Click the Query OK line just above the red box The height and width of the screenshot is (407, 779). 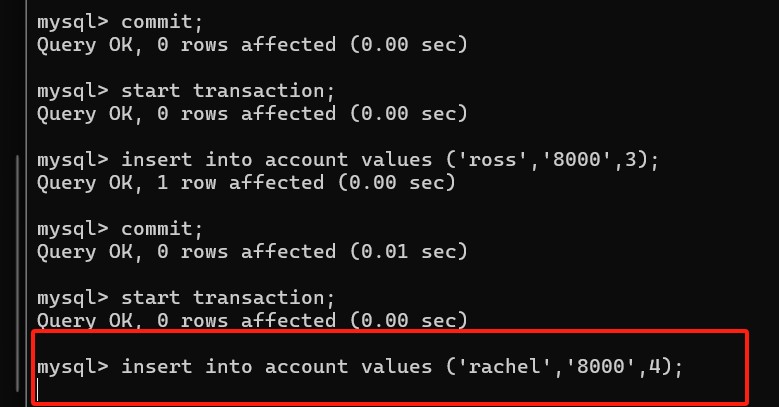(252, 321)
